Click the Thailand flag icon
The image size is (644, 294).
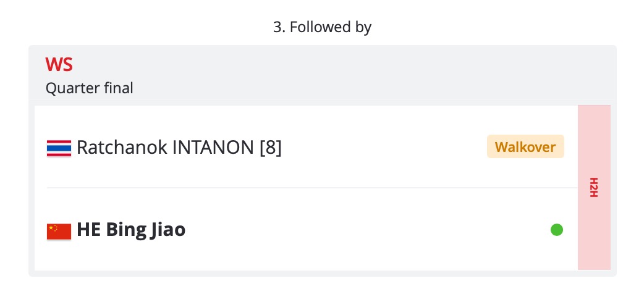point(59,148)
